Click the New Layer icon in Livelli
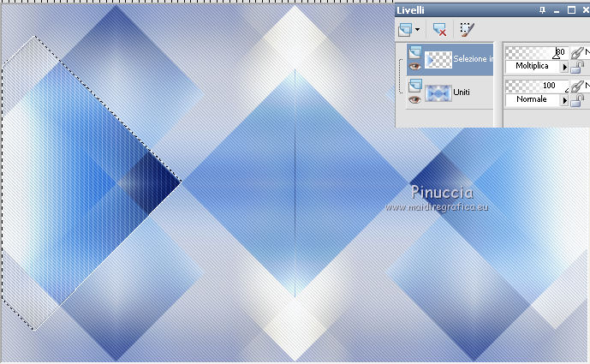The height and width of the screenshot is (364, 590). pos(405,30)
